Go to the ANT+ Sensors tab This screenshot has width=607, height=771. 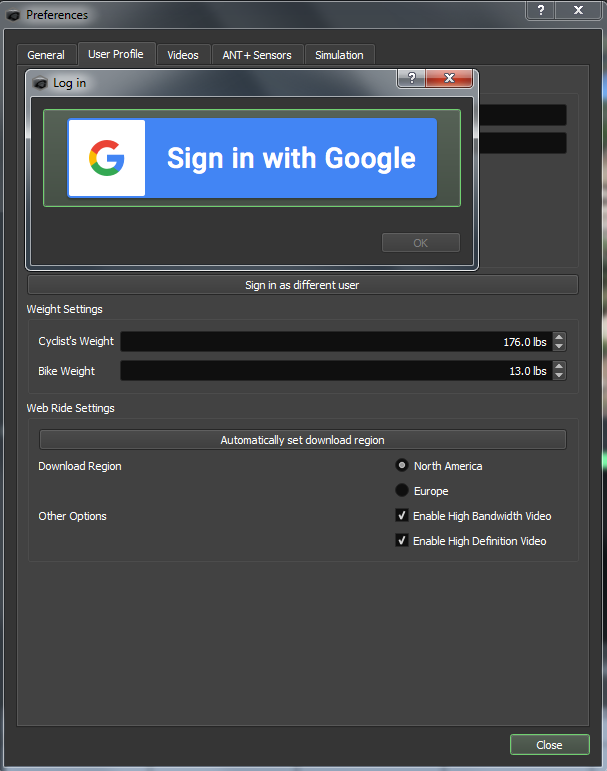tap(257, 55)
